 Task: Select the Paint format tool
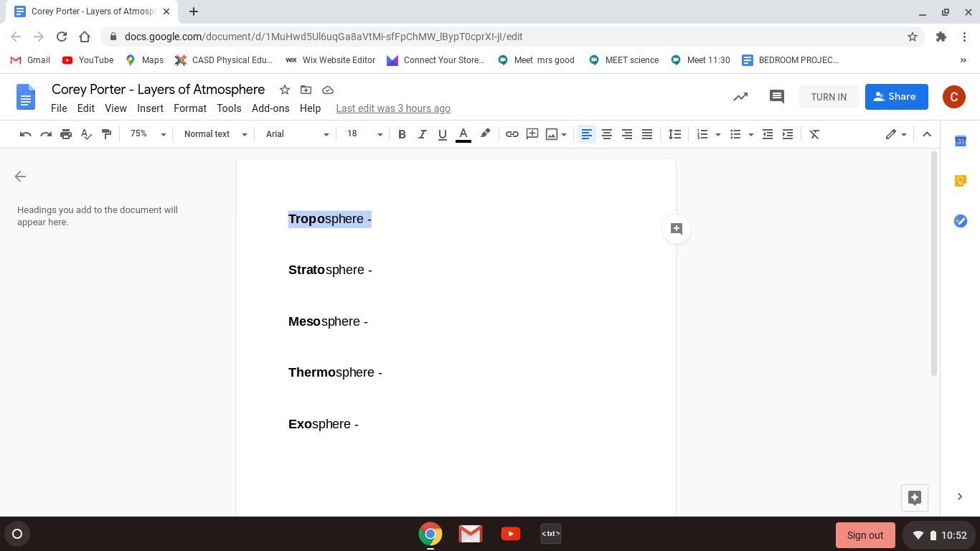click(106, 134)
